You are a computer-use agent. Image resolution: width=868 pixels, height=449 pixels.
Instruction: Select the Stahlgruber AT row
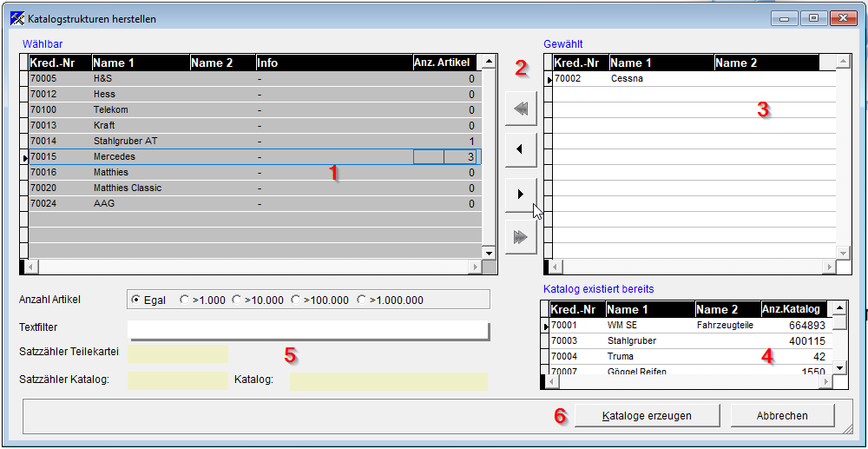tap(125, 141)
